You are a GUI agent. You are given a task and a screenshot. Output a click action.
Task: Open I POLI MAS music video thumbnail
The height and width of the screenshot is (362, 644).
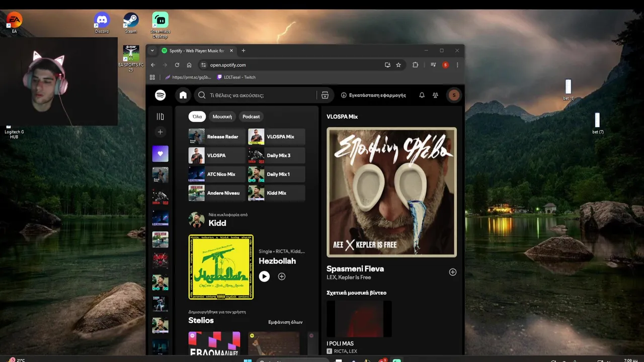(x=359, y=319)
